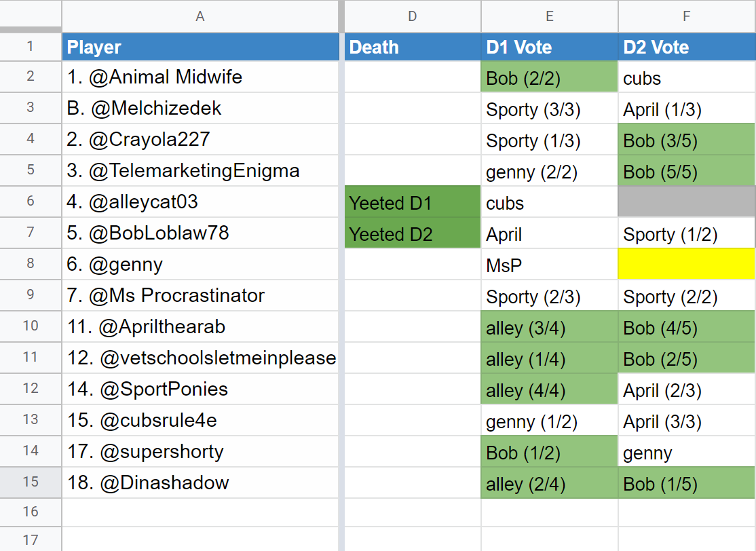Select row 15 header
756x551 pixels.
(31, 482)
